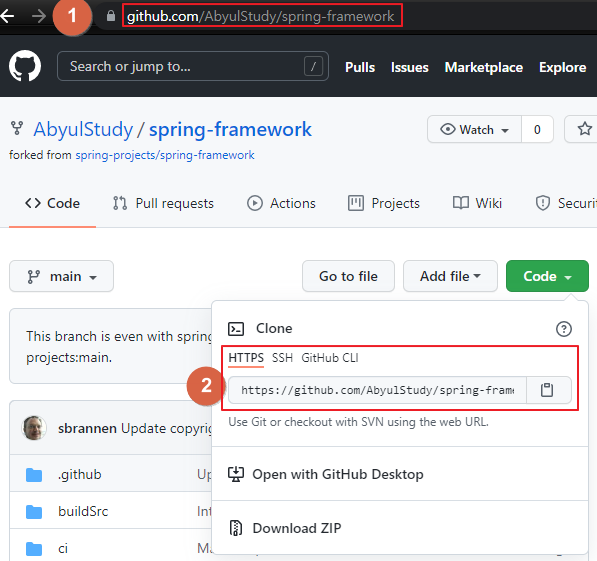Open Marketplace in the top navigation

[x=484, y=67]
